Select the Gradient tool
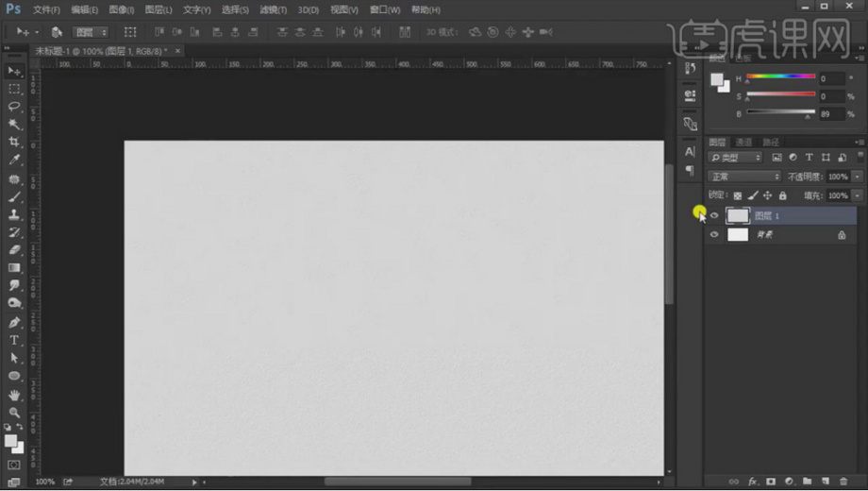 pos(14,267)
